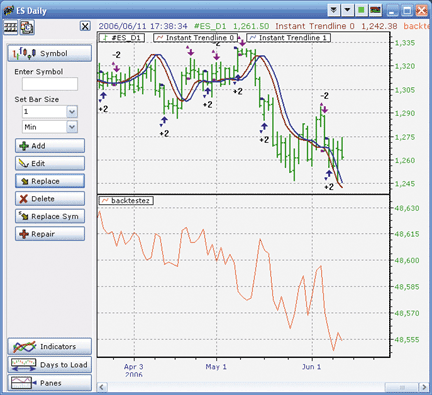Open the Symbol panel button

pos(50,53)
